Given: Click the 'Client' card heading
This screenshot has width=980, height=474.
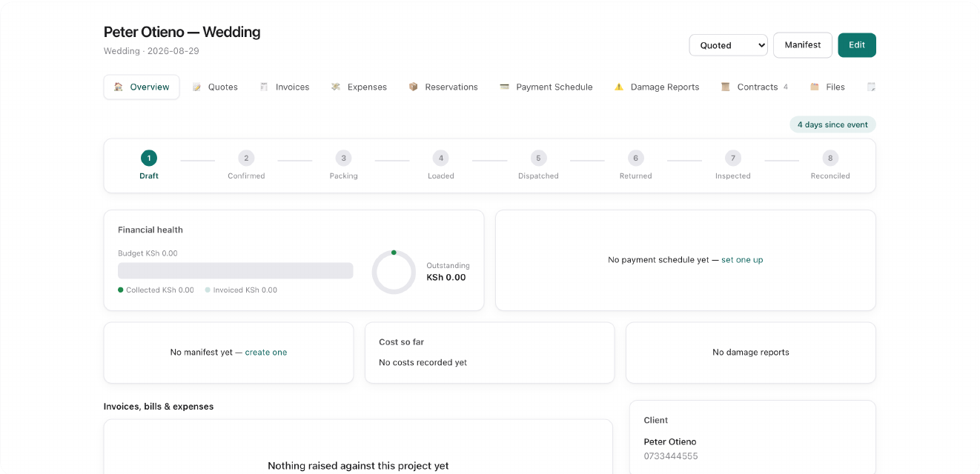Looking at the screenshot, I should (656, 420).
